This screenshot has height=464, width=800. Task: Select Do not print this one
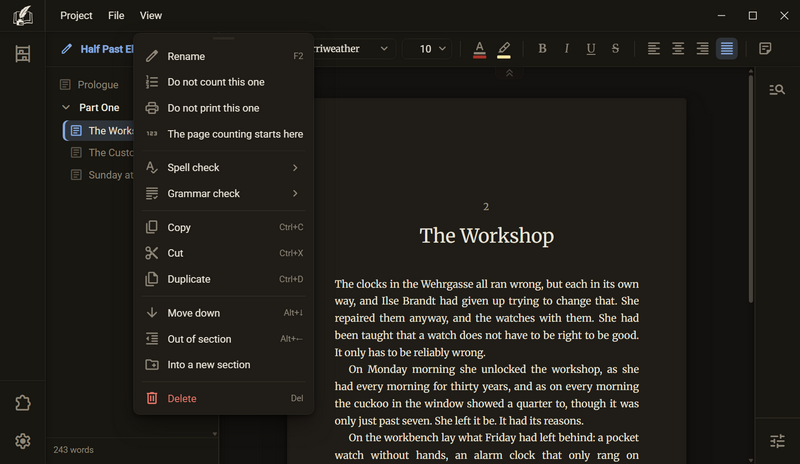click(223, 108)
